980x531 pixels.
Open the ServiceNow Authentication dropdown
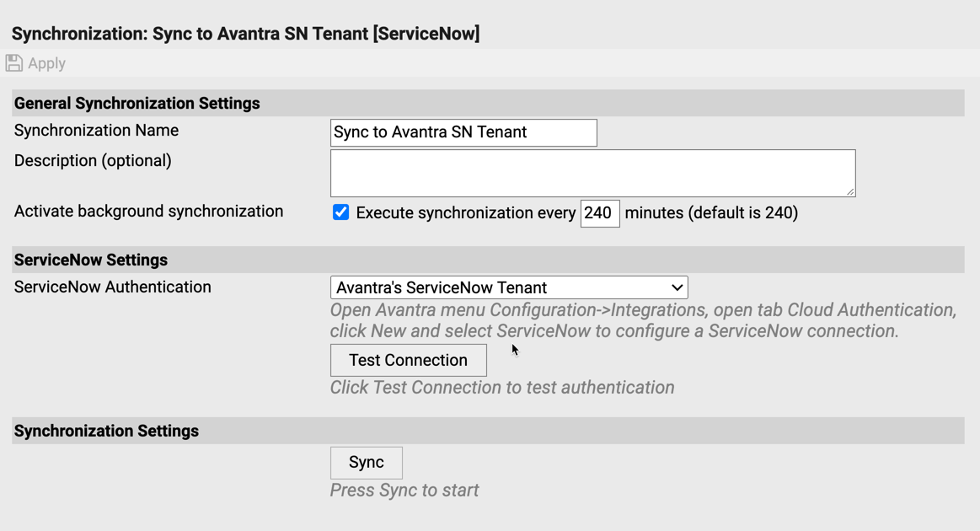pos(508,287)
